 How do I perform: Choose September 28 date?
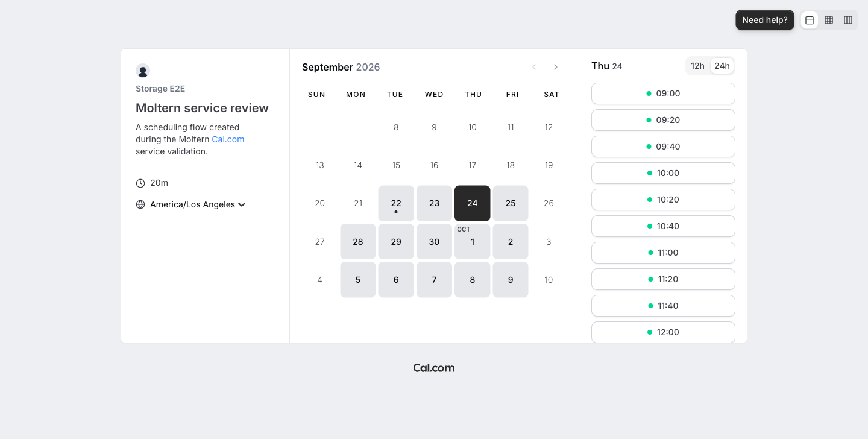click(358, 242)
